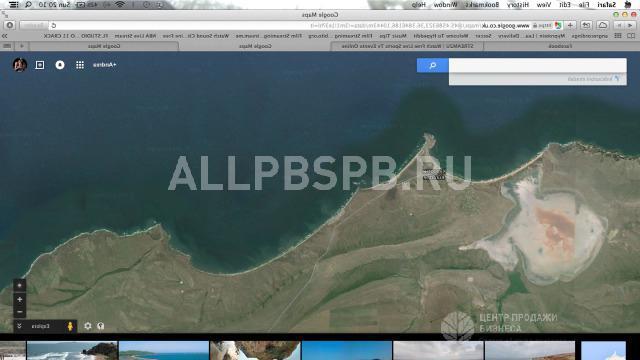
Task: Click the blue map search button
Action: (433, 65)
